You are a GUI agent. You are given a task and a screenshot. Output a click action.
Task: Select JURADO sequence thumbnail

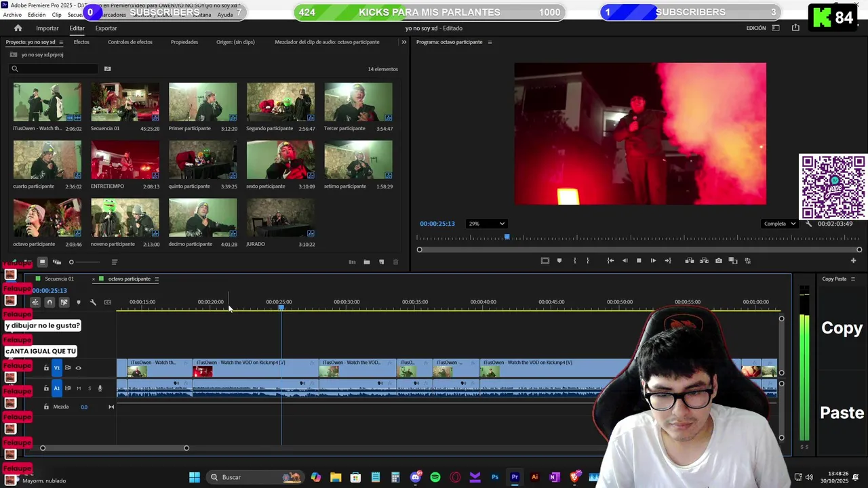click(x=281, y=218)
